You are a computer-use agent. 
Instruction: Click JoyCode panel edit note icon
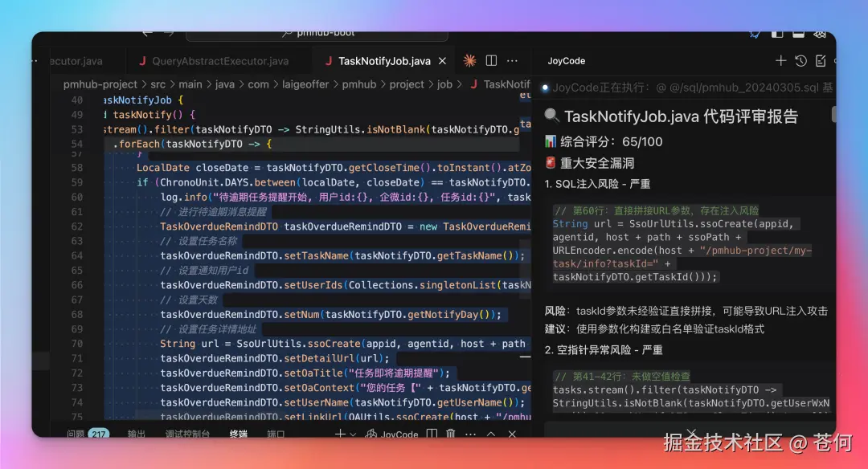click(821, 61)
